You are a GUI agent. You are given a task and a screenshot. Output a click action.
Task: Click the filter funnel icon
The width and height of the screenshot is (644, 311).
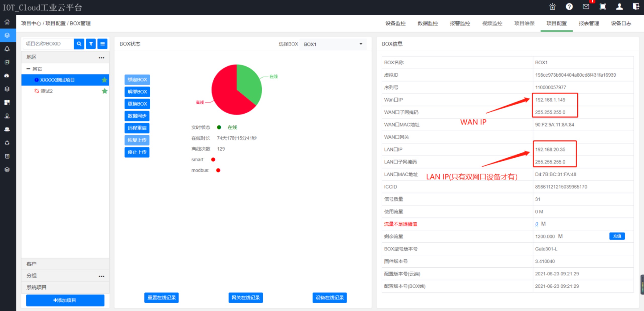click(x=91, y=44)
